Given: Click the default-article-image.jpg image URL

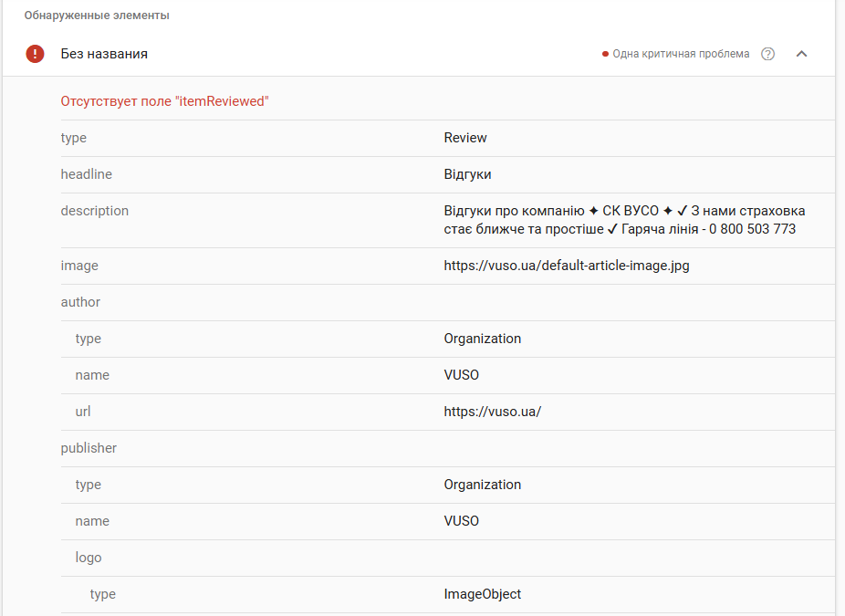Looking at the screenshot, I should pos(570,266).
